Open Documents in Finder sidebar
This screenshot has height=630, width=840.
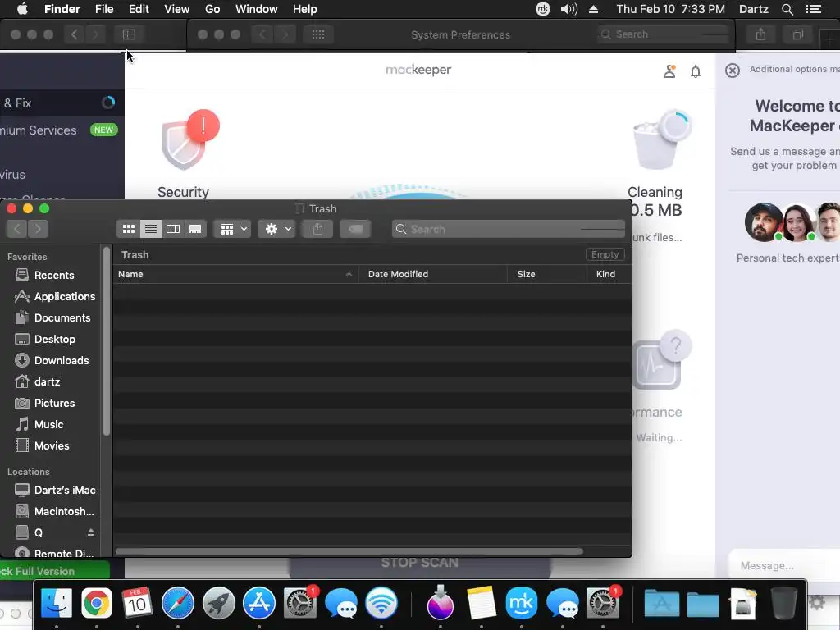[x=53, y=318]
